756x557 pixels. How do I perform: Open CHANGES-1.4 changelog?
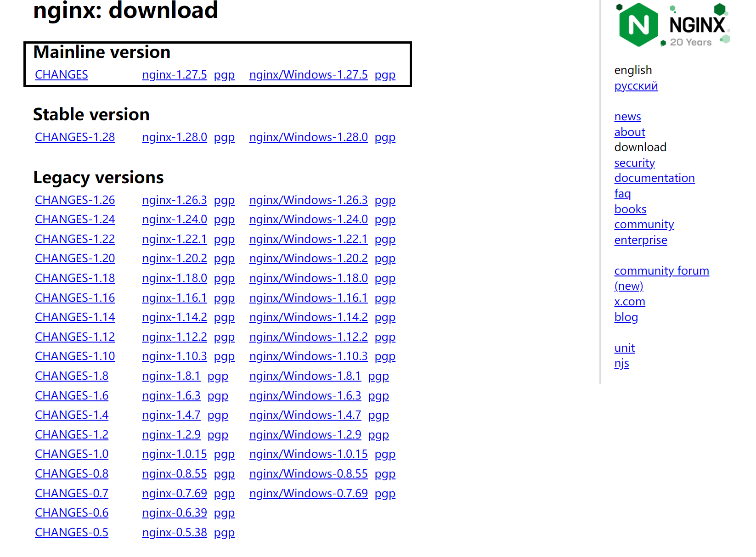click(x=72, y=415)
